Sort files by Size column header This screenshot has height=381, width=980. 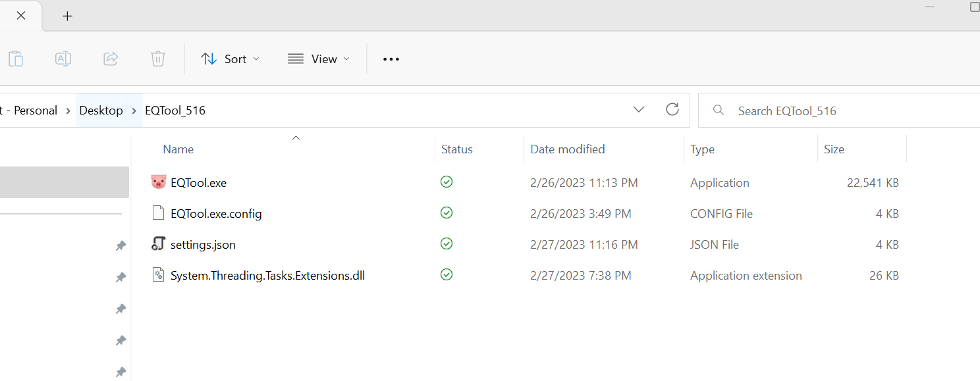834,149
